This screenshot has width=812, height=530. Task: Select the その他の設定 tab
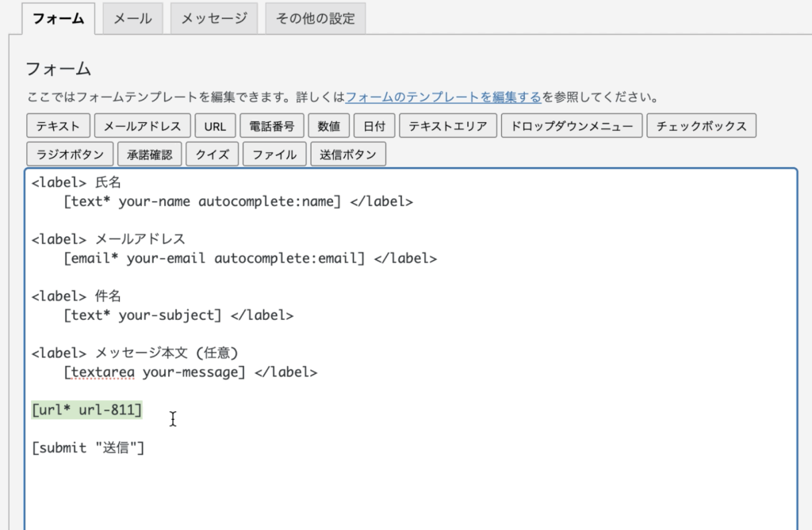(315, 18)
